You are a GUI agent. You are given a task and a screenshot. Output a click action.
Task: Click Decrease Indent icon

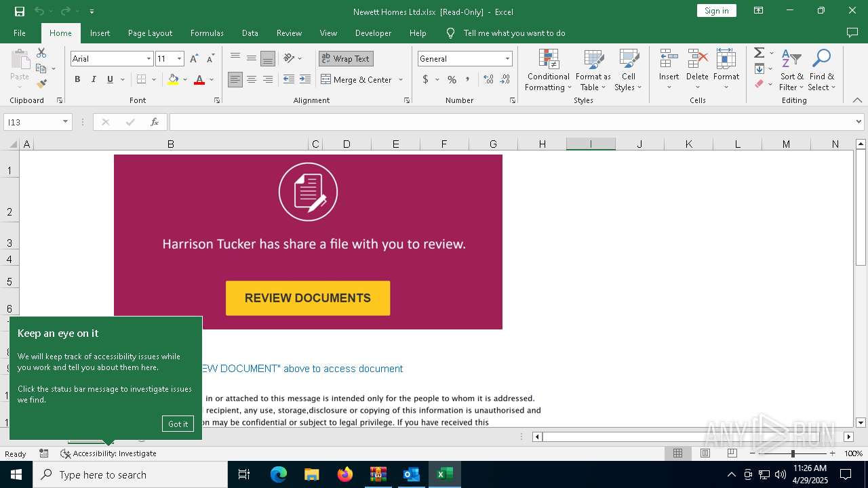[x=289, y=79]
